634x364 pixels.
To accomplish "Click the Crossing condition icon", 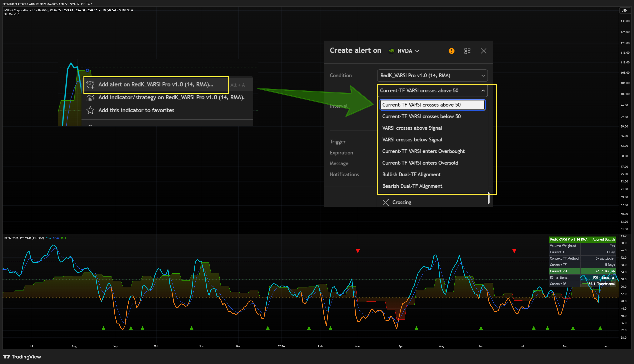I will coord(386,202).
